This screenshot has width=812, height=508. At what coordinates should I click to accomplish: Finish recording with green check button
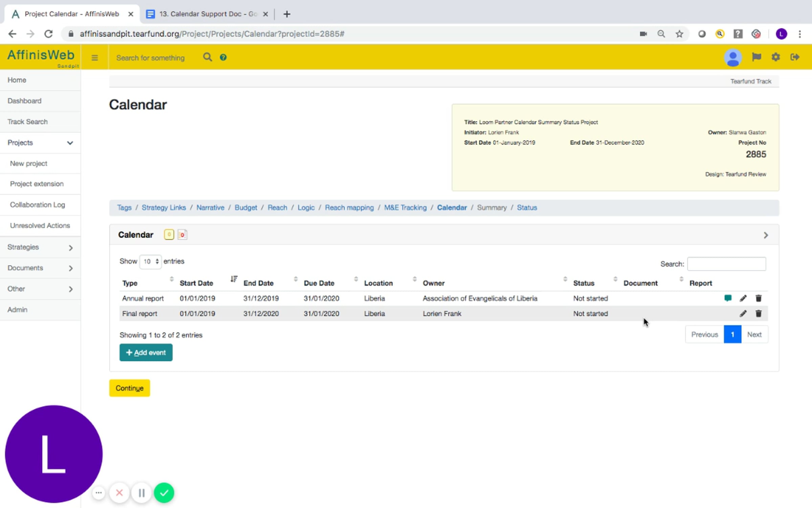coord(164,493)
